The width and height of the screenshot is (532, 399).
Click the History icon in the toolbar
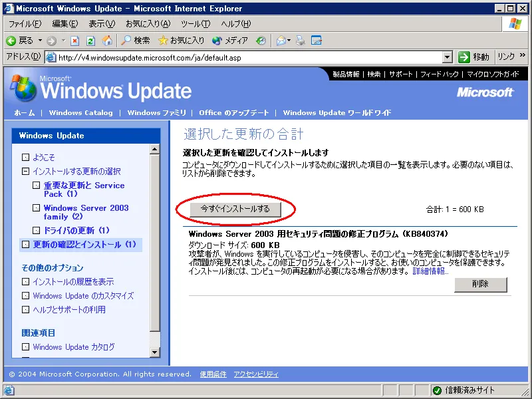point(261,41)
